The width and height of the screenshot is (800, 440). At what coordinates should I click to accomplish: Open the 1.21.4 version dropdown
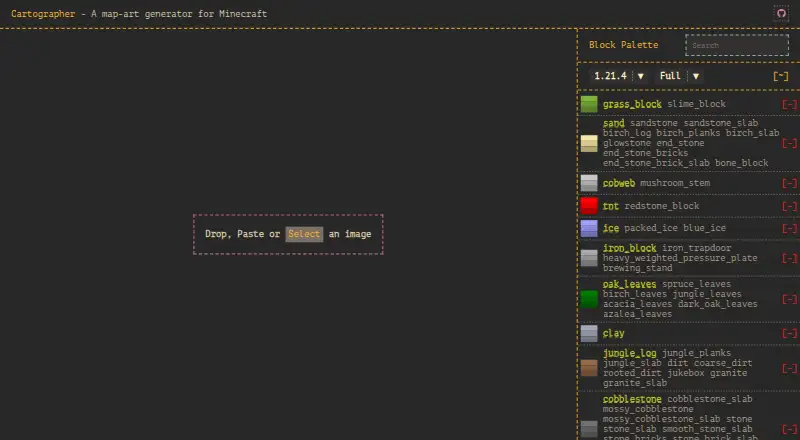pos(619,76)
